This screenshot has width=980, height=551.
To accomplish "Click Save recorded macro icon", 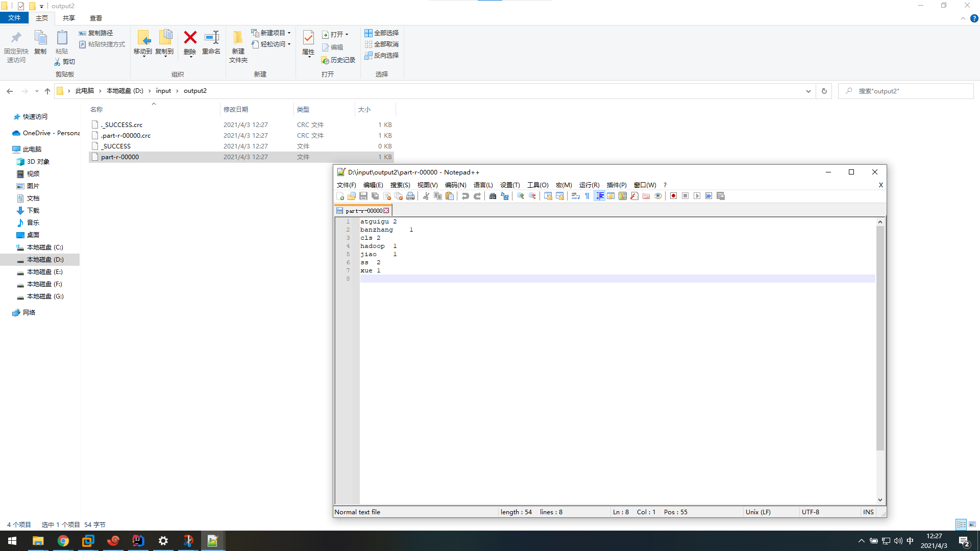I will 721,196.
